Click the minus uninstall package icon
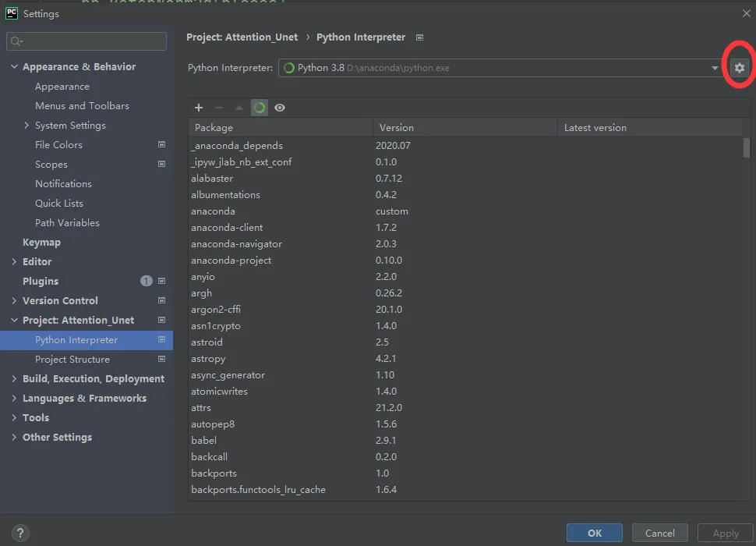756x546 pixels. [x=219, y=108]
